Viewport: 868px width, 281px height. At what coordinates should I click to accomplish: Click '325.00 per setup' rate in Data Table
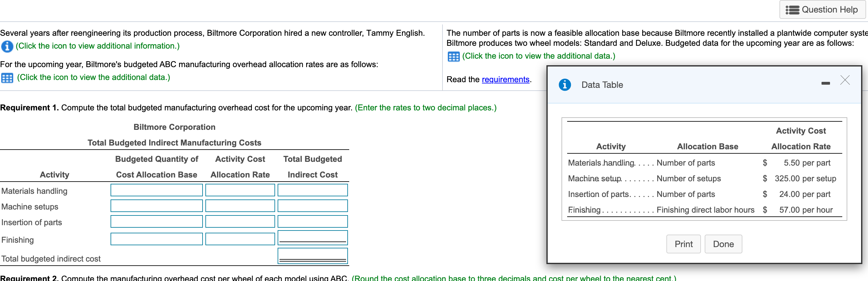pos(805,179)
